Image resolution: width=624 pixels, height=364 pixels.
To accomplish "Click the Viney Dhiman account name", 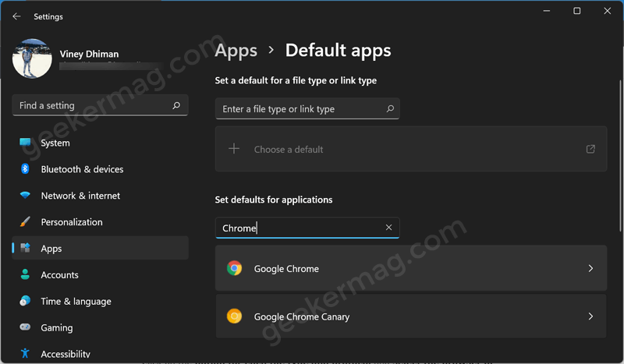I will point(89,54).
